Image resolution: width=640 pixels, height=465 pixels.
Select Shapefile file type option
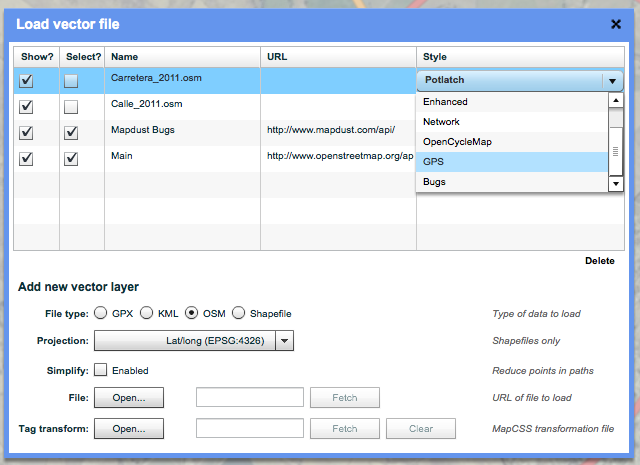[x=239, y=314]
